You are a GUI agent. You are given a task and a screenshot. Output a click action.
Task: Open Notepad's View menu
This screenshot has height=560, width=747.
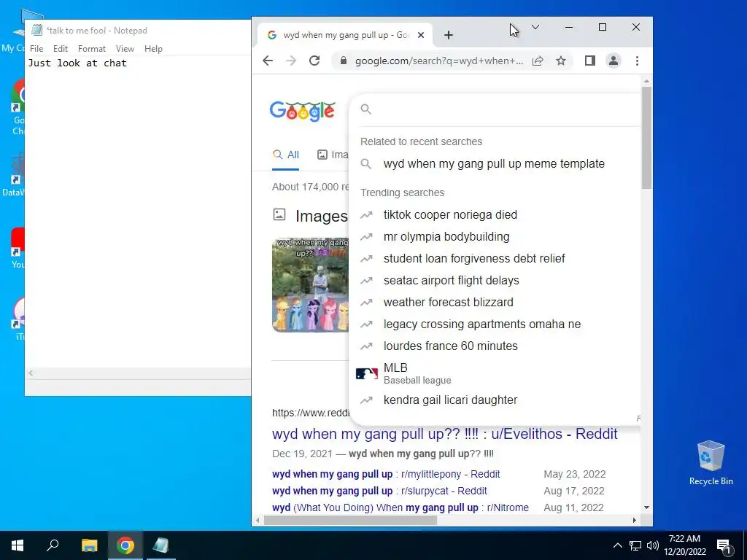[x=125, y=49]
